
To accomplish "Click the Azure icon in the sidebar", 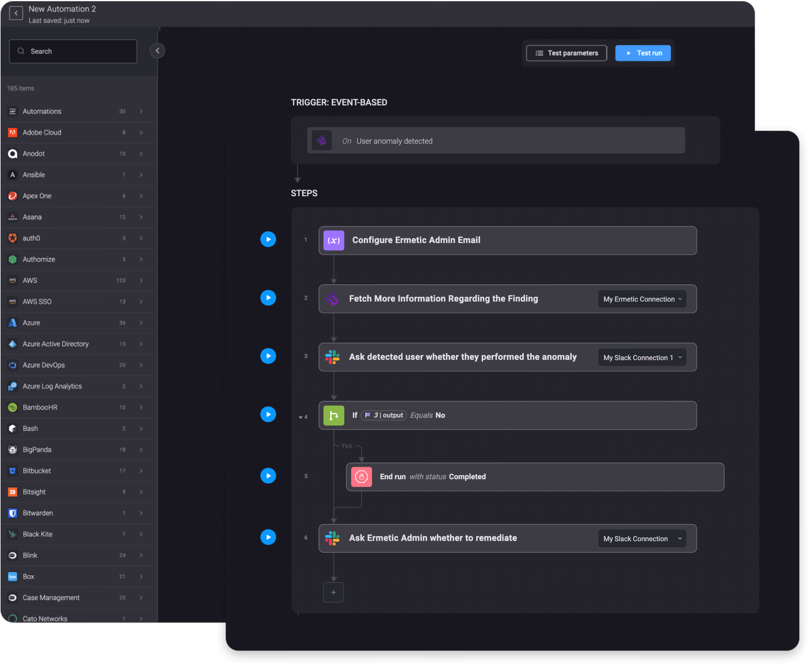I will [x=13, y=323].
